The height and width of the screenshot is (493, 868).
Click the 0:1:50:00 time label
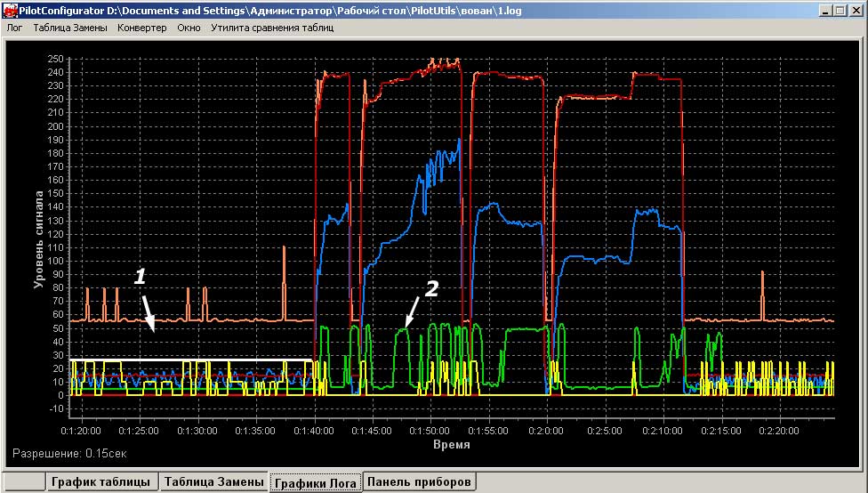(430, 431)
